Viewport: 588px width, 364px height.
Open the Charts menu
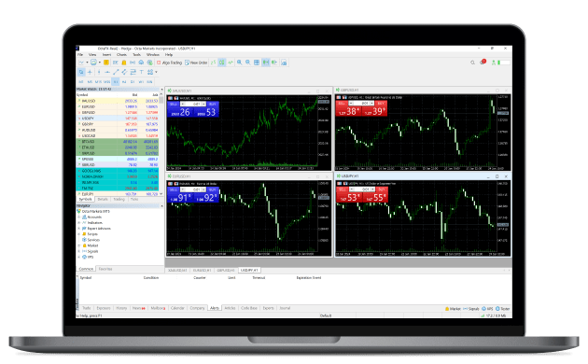click(x=121, y=55)
